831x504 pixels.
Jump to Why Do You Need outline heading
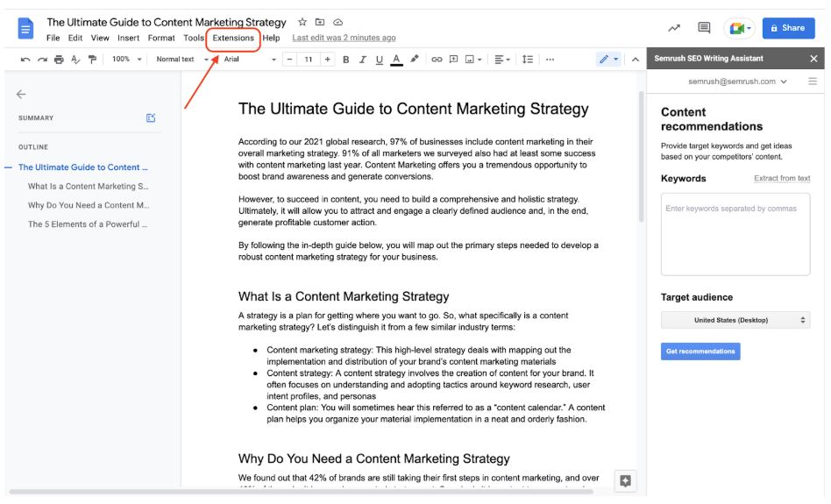89,205
